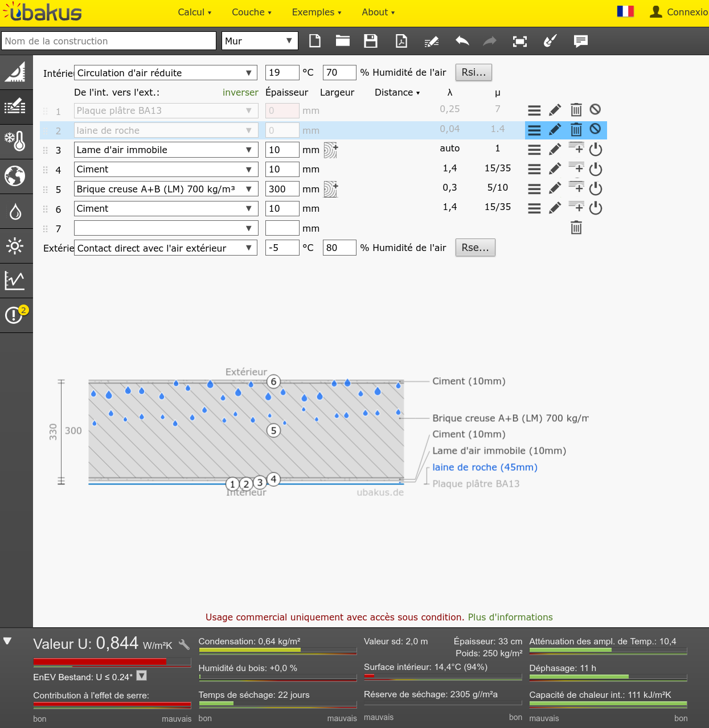Open the feedback comment bubble icon

tap(580, 41)
